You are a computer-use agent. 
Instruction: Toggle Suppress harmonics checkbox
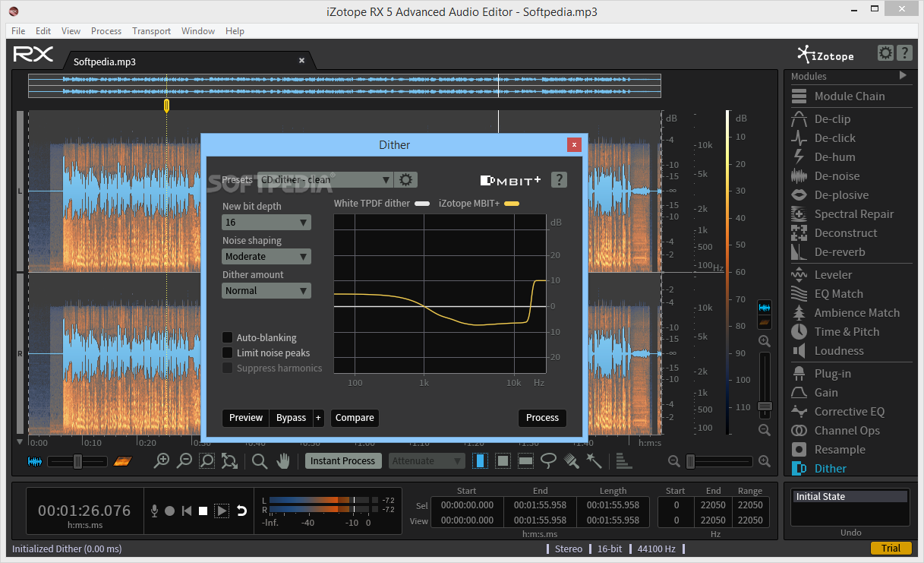click(227, 368)
